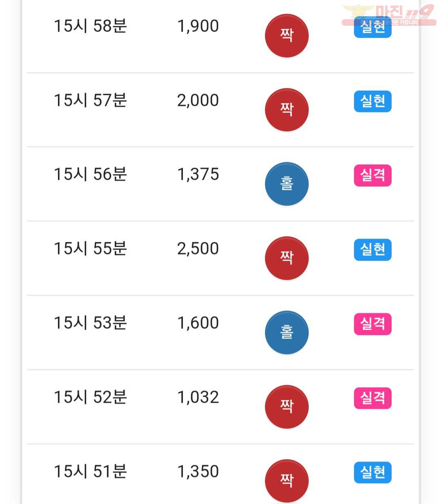Image resolution: width=441 pixels, height=504 pixels.
Task: Click the 2,000 amount value
Action: point(198,100)
